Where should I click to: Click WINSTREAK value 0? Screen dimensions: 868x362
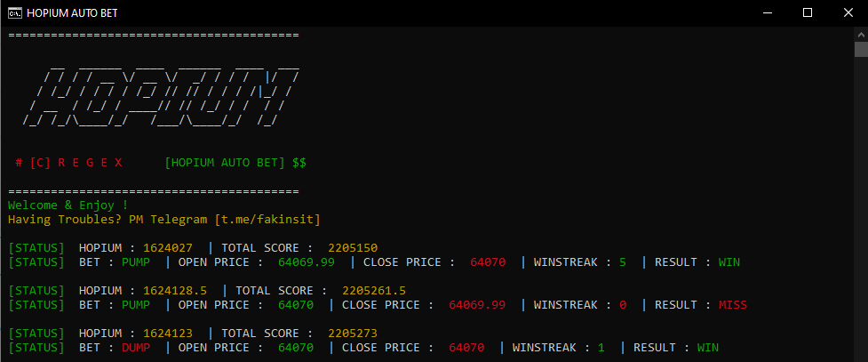coord(623,305)
